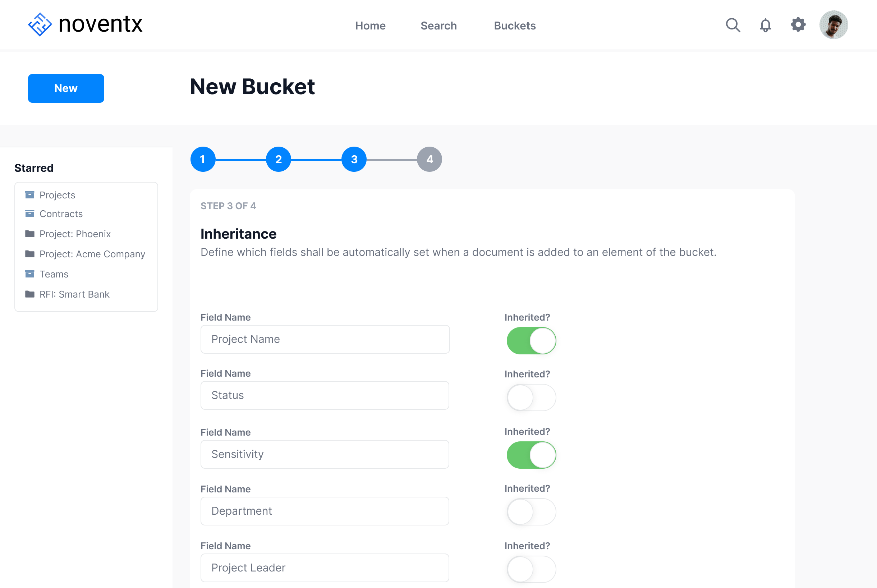The height and width of the screenshot is (588, 877).
Task: Click the Project Leader field input
Action: click(325, 568)
